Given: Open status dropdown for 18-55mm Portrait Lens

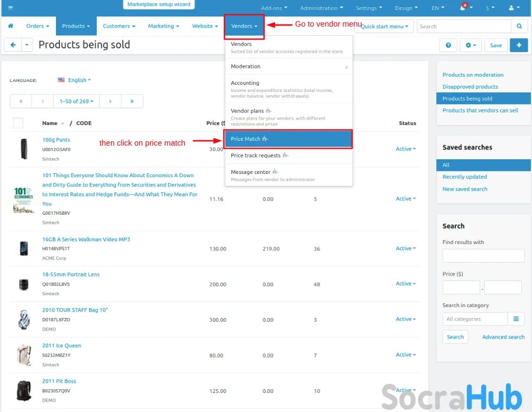Looking at the screenshot, I should click(x=406, y=283).
